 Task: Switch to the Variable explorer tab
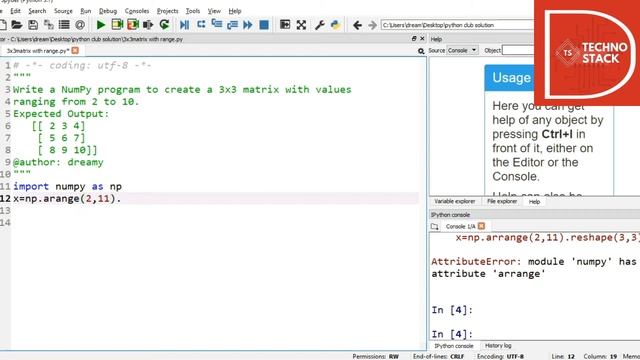click(x=454, y=201)
